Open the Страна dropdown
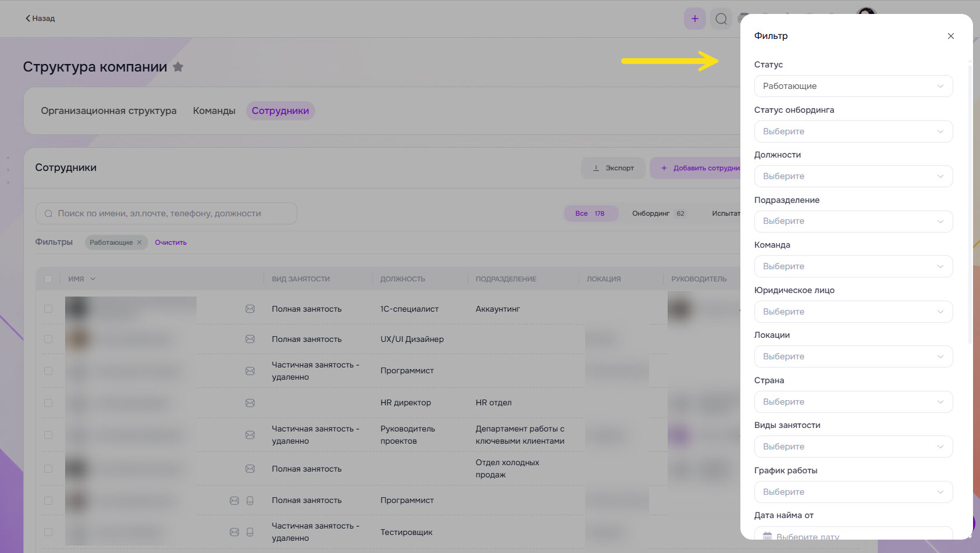 853,402
